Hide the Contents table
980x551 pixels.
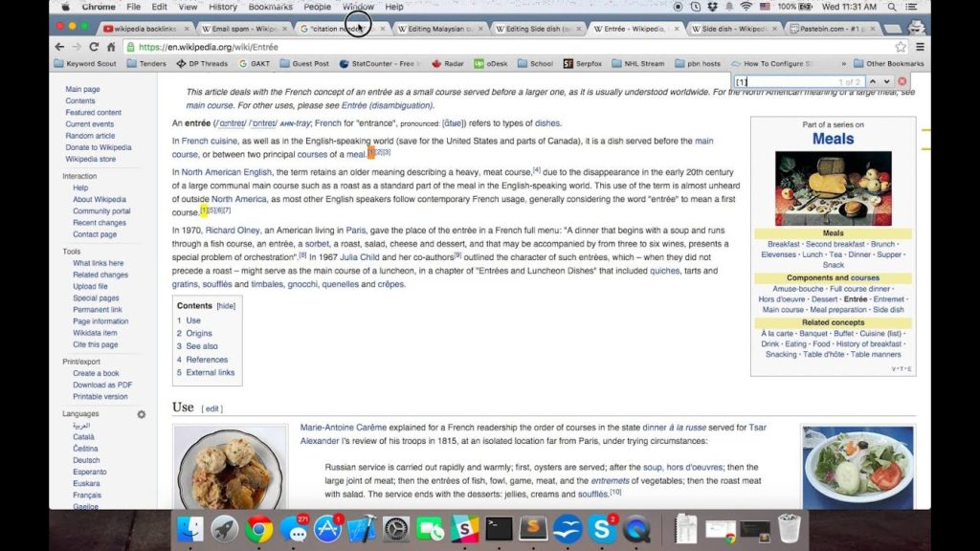[226, 306]
